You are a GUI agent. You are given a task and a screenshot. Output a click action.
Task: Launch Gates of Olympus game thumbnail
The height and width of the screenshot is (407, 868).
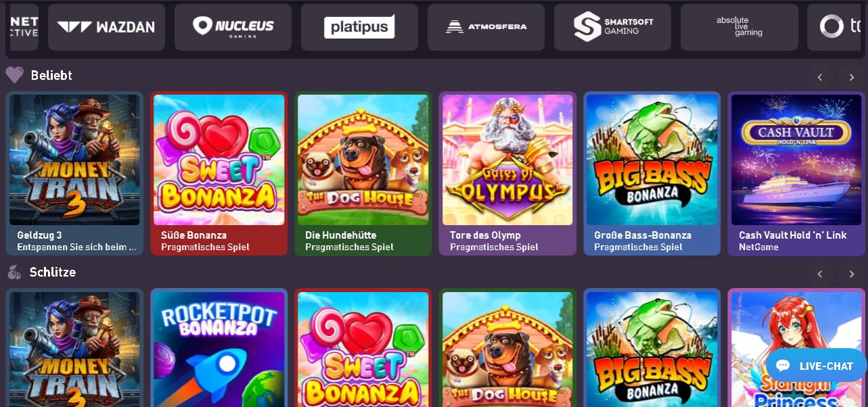pyautogui.click(x=507, y=174)
